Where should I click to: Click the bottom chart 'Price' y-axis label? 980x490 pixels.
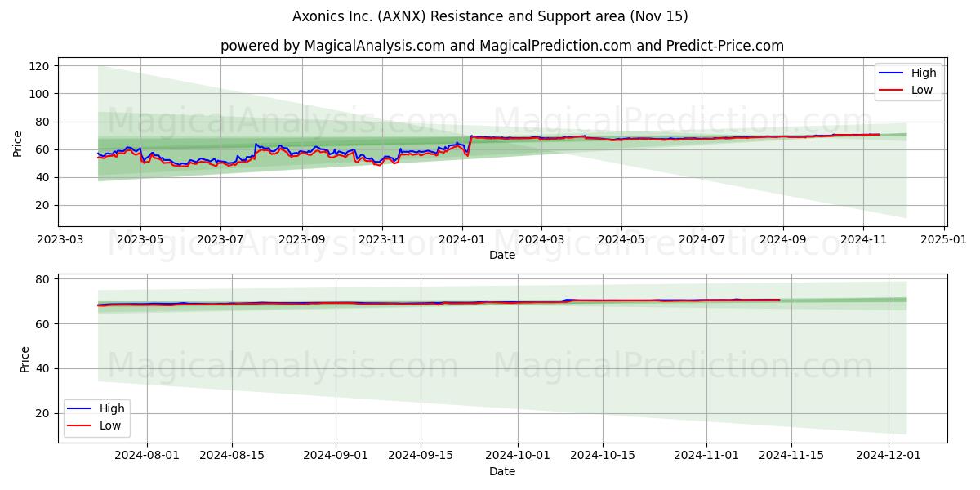(24, 359)
